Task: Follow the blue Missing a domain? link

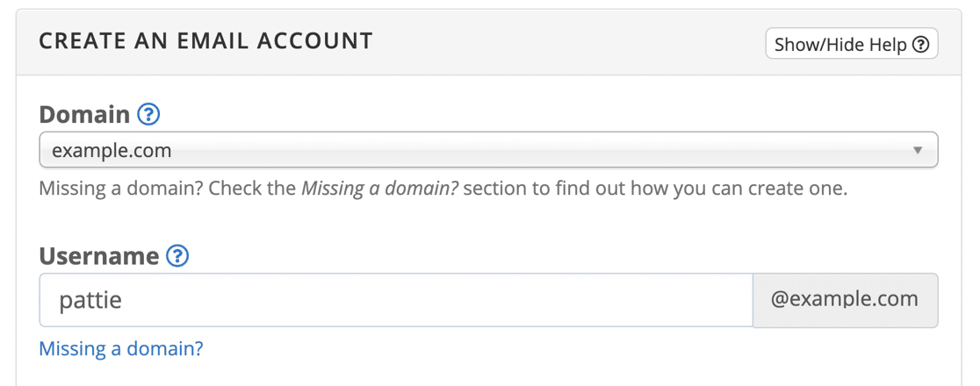Action: tap(121, 348)
